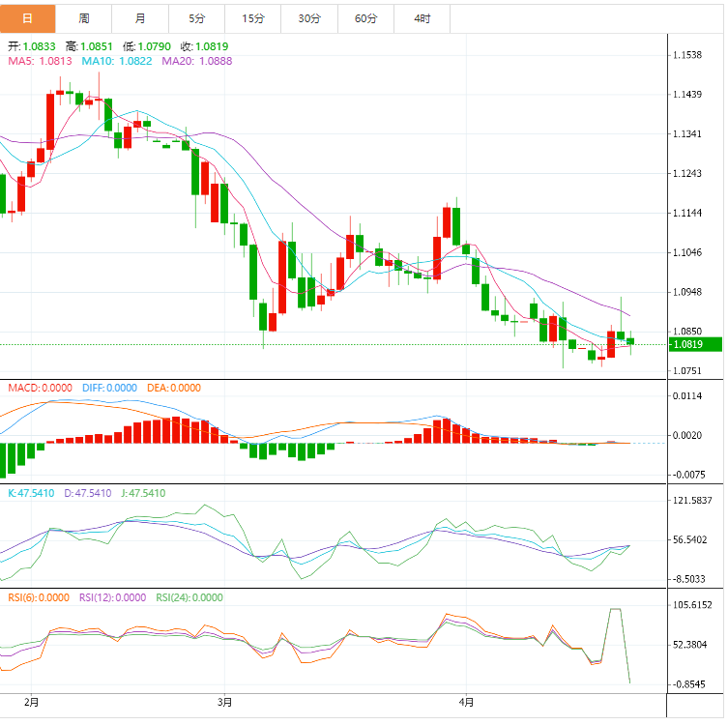
Task: Open the 4时 timeframe tab
Action: pos(422,18)
